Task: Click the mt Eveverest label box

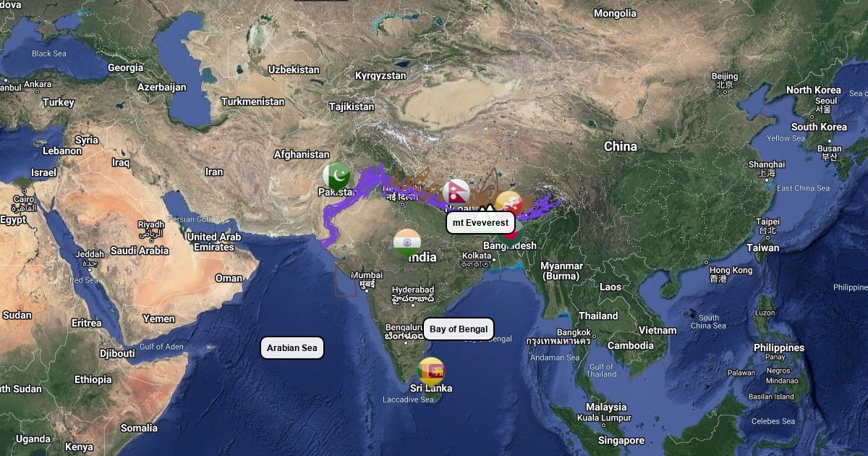Action: point(481,222)
